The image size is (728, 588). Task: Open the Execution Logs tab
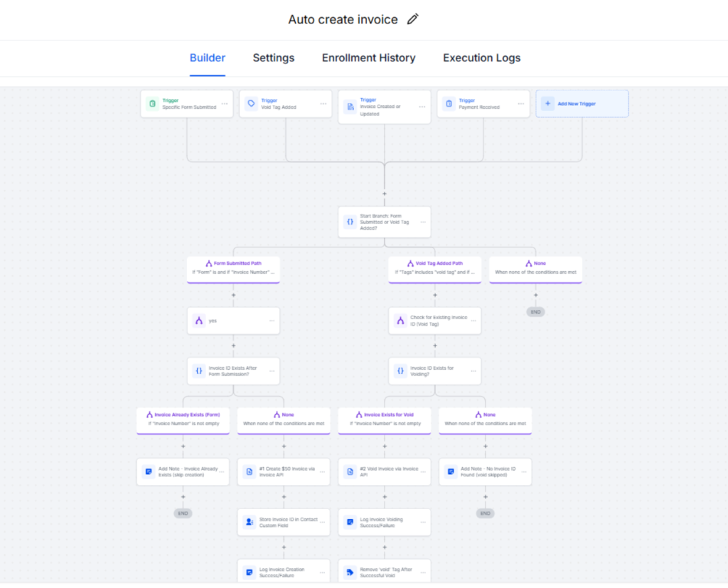(481, 58)
